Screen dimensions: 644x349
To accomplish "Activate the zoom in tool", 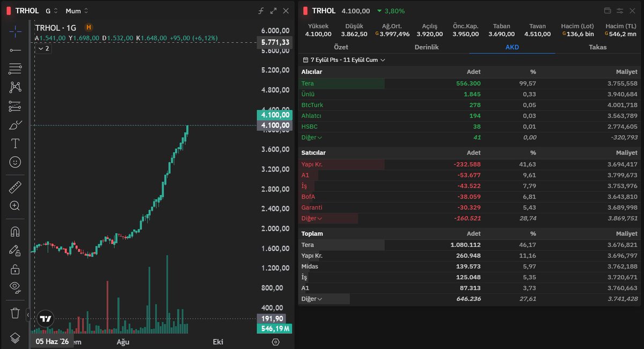I will (x=15, y=206).
